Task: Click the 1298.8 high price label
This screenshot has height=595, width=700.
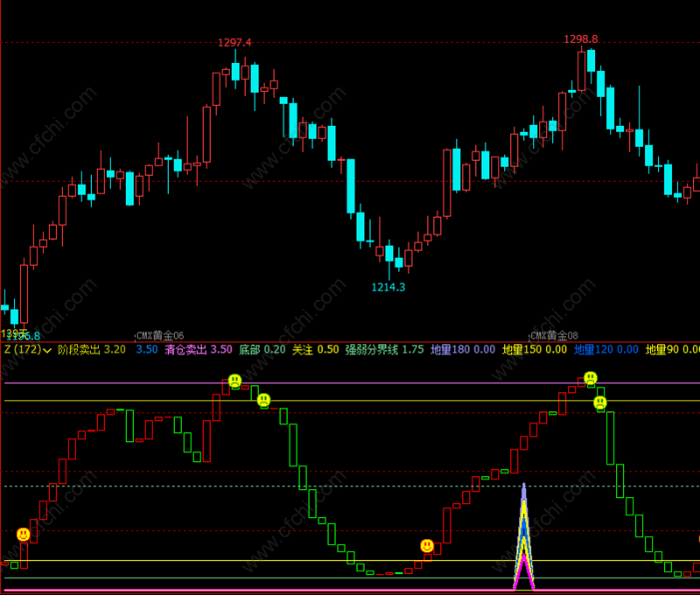Action: coord(581,39)
